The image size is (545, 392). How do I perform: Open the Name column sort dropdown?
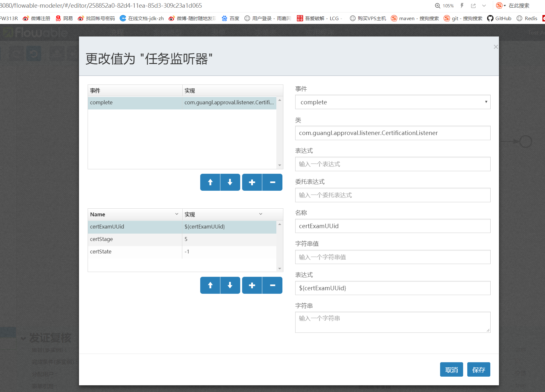click(x=177, y=214)
